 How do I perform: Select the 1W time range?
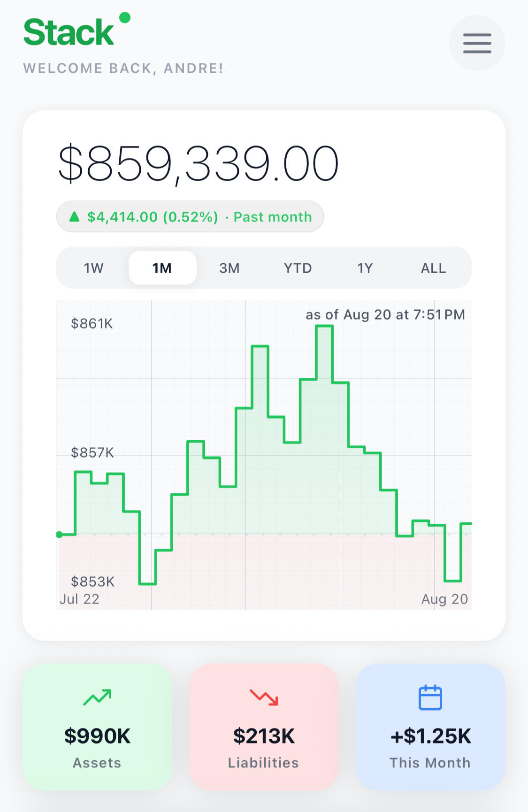click(93, 268)
